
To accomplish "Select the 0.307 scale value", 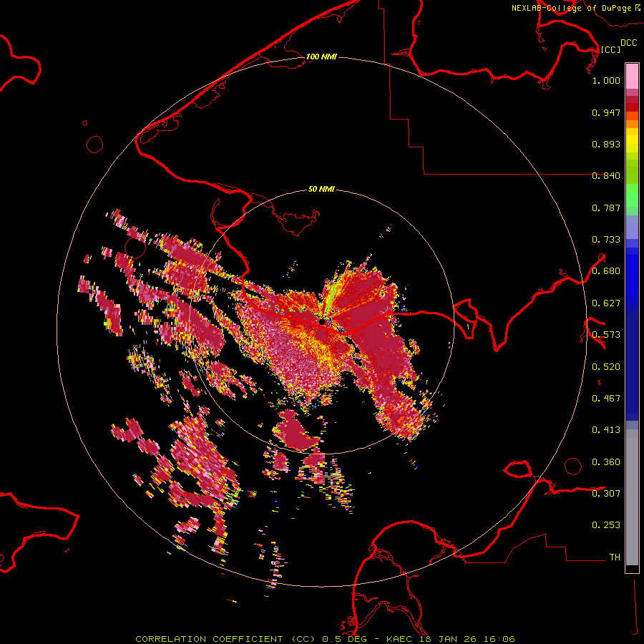I will pyautogui.click(x=606, y=494).
